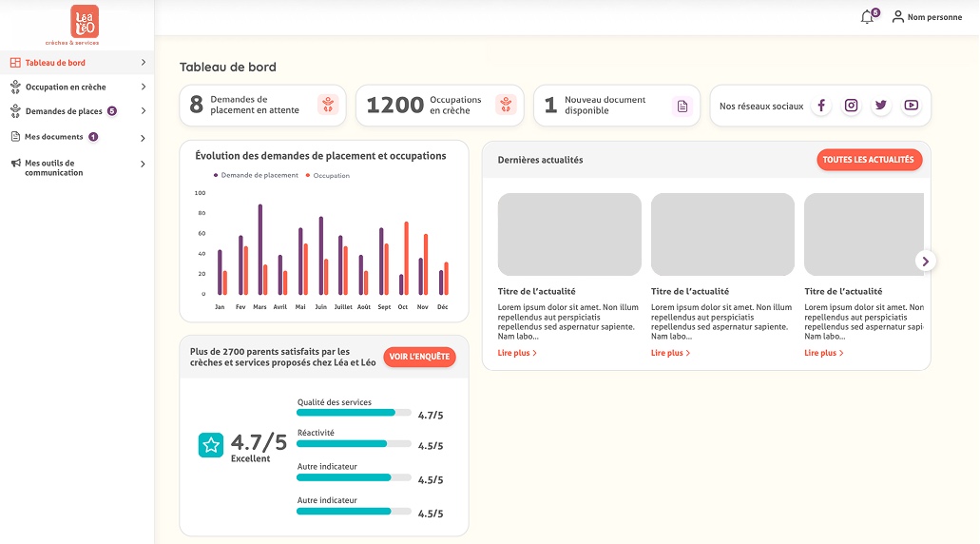Click the Qualité des services progress bar
This screenshot has height=544, width=980.
354,413
